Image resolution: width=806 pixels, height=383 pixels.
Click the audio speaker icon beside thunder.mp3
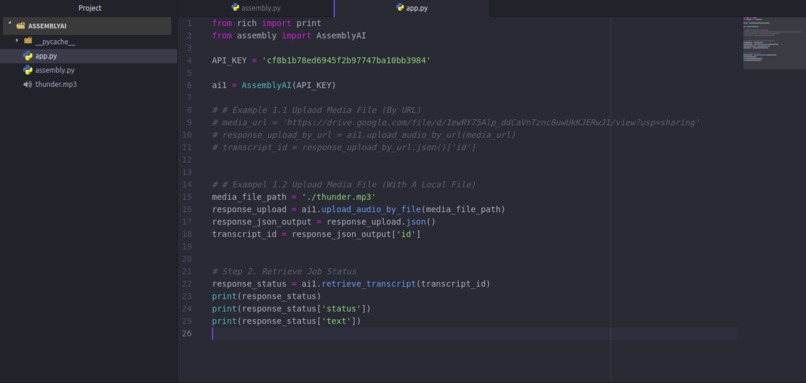[28, 84]
